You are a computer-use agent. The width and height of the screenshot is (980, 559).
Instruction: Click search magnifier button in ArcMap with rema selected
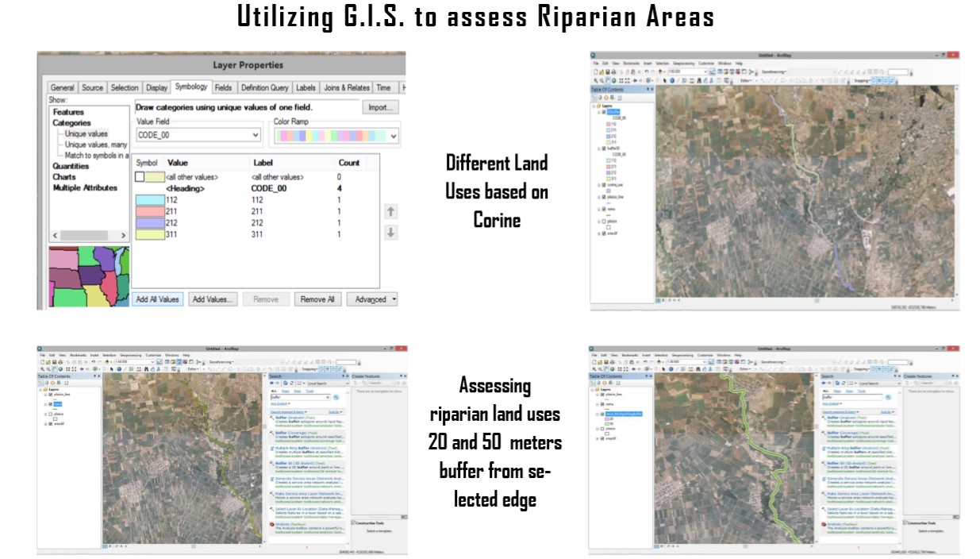tap(336, 396)
